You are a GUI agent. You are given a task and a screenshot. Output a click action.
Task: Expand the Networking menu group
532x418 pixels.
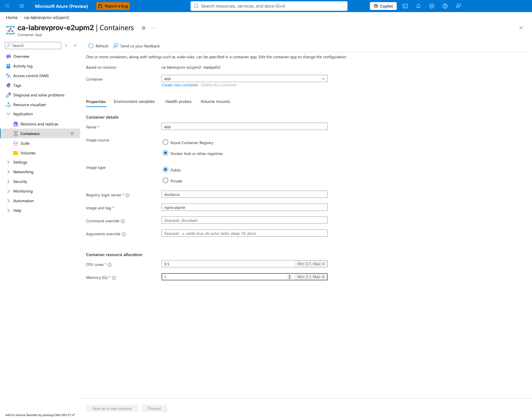tap(8, 172)
